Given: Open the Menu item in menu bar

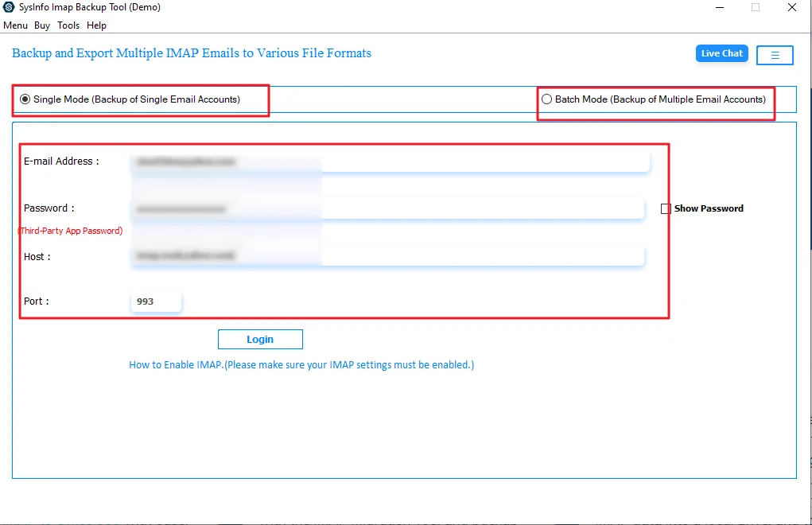Looking at the screenshot, I should [x=15, y=25].
